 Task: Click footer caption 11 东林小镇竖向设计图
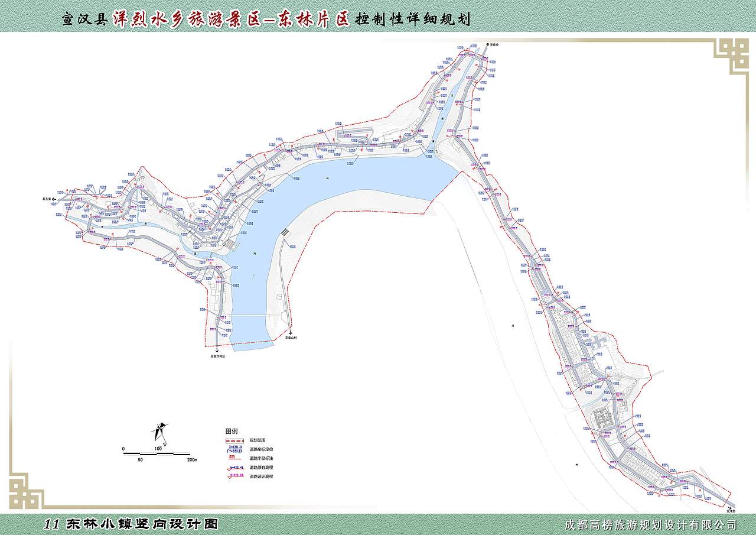point(132,524)
